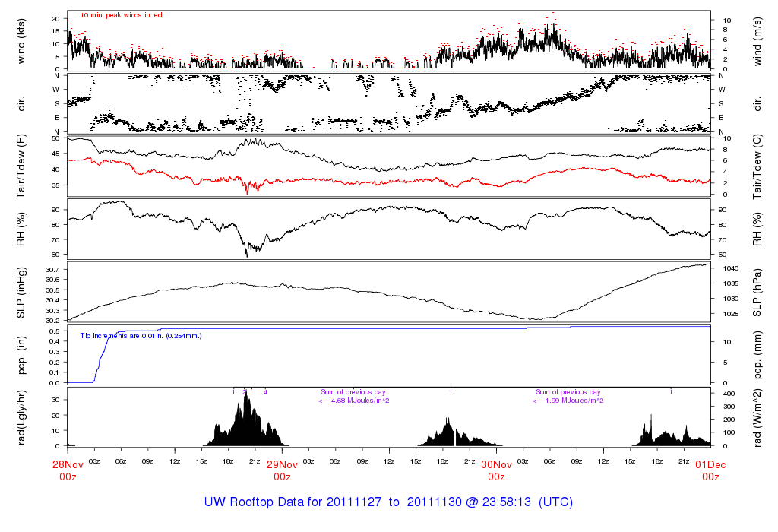
Task: Click the 'UW Rooftop Data for 20111127' title
Action: tap(293, 502)
